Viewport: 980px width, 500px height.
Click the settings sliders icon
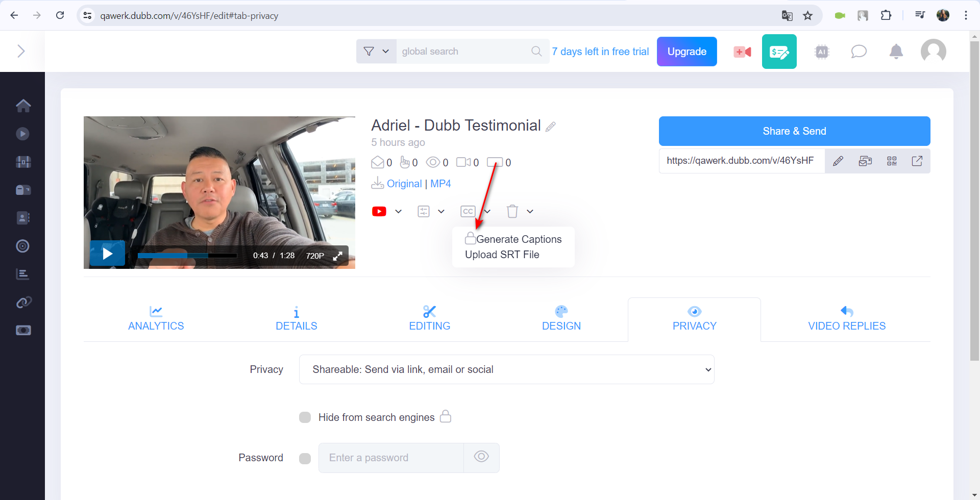point(424,211)
